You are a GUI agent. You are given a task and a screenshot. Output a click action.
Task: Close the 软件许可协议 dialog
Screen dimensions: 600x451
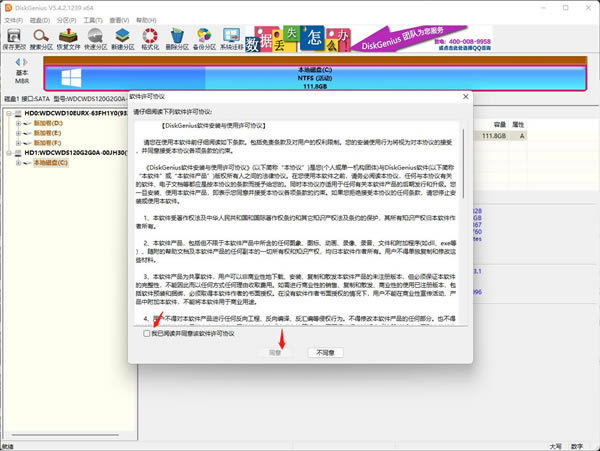(x=466, y=97)
